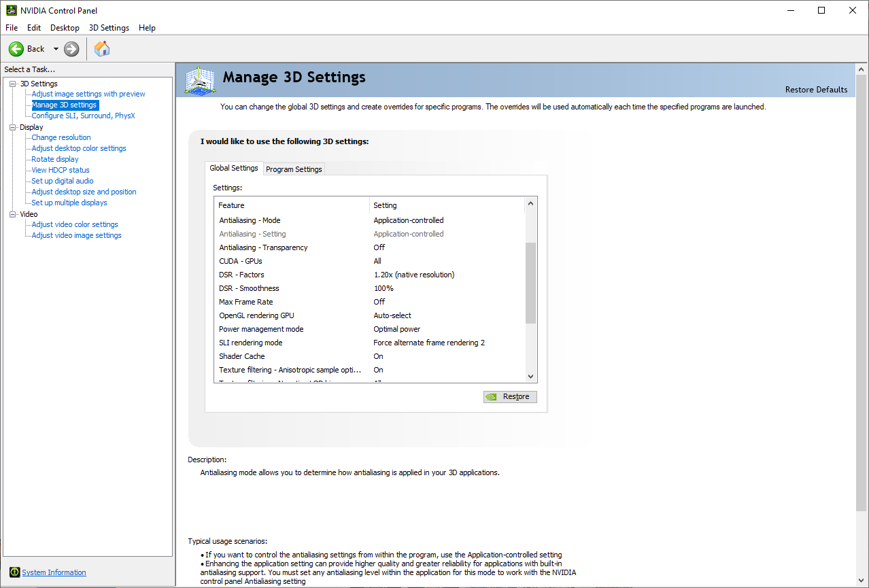Click settings list scroll down arrow

[531, 377]
